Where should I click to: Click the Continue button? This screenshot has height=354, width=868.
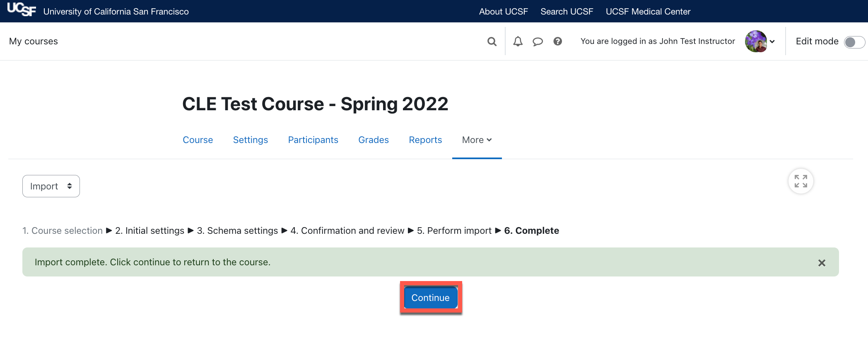431,298
